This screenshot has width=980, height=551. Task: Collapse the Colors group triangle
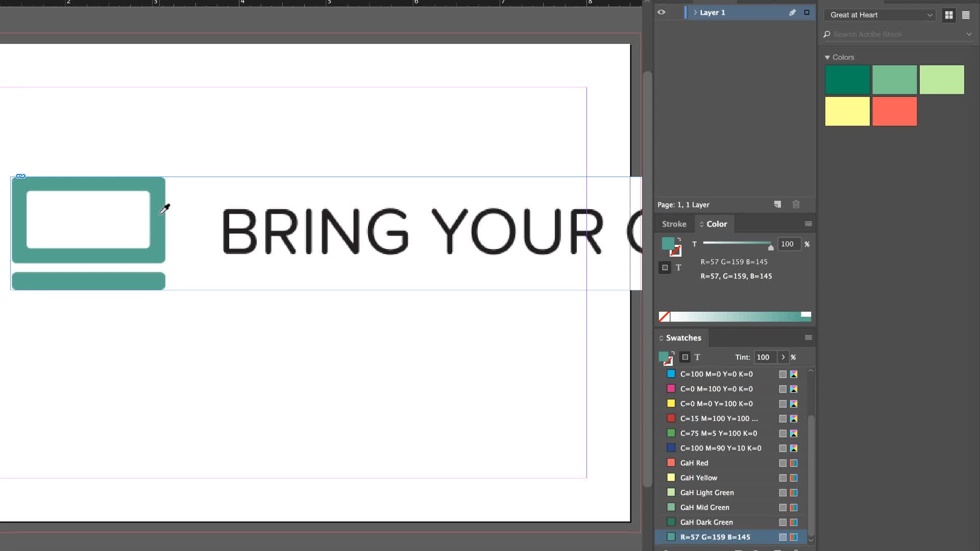pyautogui.click(x=827, y=58)
